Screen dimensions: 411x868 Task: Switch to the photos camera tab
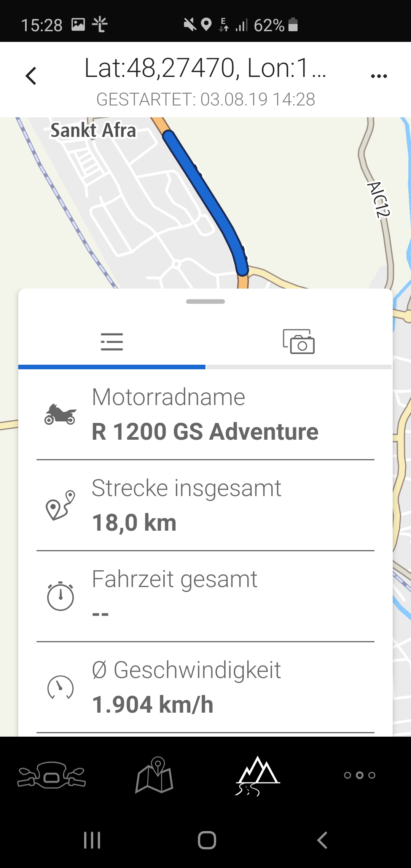pos(299,342)
